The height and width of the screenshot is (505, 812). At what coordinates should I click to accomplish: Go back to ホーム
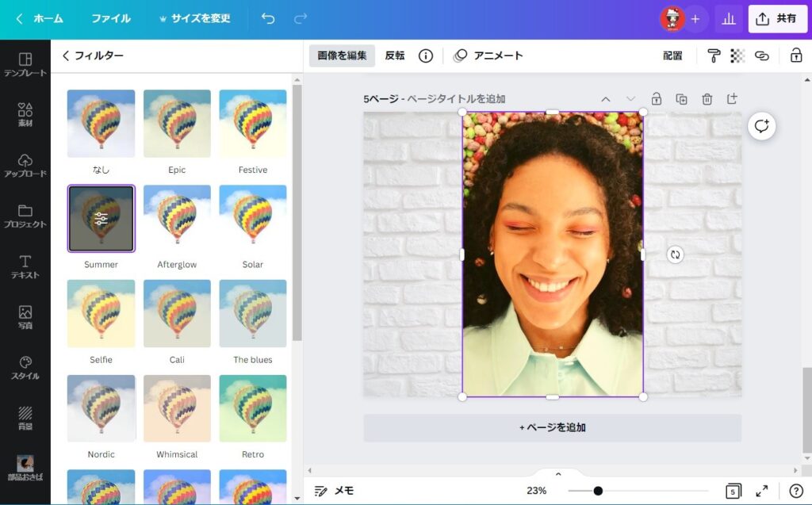point(40,19)
